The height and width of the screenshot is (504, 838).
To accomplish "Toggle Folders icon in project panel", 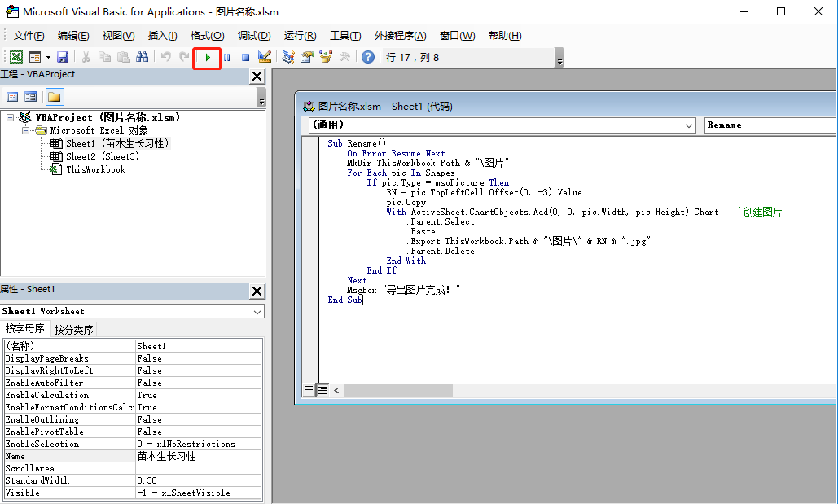I will tap(55, 97).
